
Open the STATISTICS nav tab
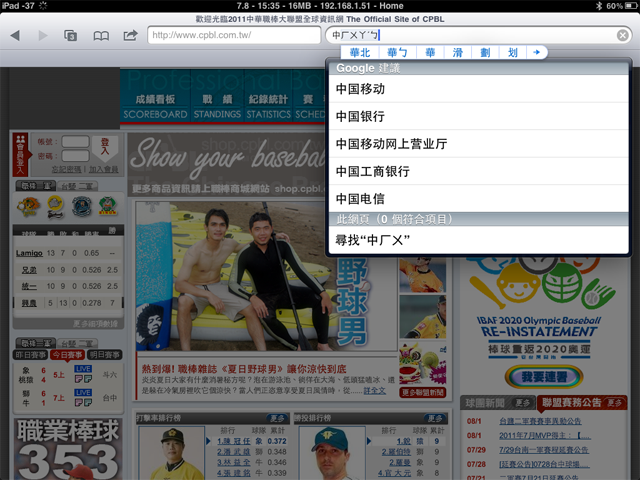pos(269,107)
